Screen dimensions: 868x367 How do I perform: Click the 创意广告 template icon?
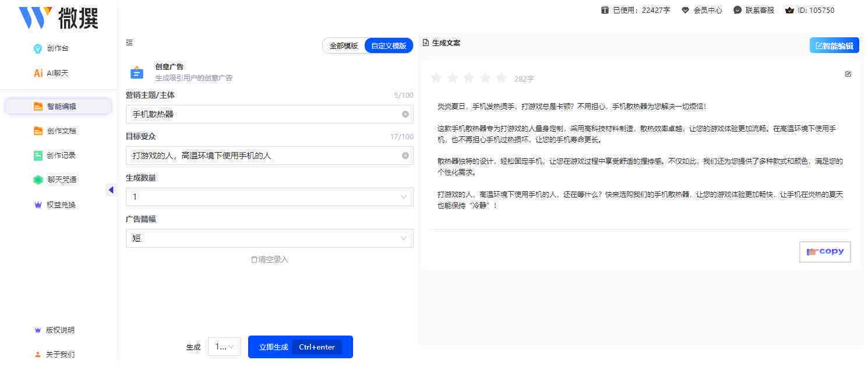click(136, 73)
